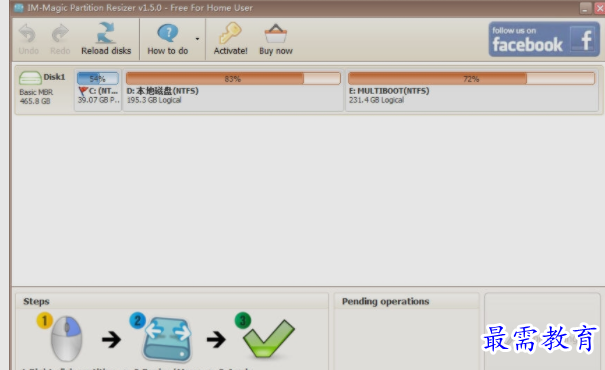605x370 pixels.
Task: Click the E: MULTIBOOT(NTFS) label
Action: click(389, 91)
